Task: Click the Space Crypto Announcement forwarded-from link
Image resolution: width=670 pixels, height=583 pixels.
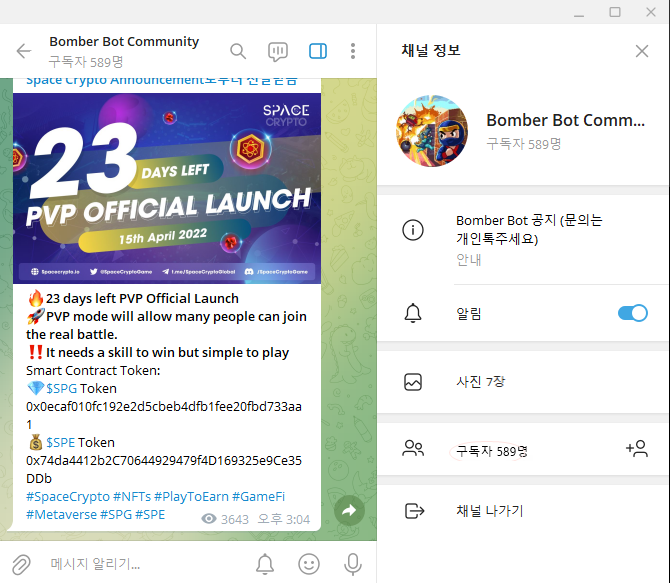Action: tap(162, 81)
